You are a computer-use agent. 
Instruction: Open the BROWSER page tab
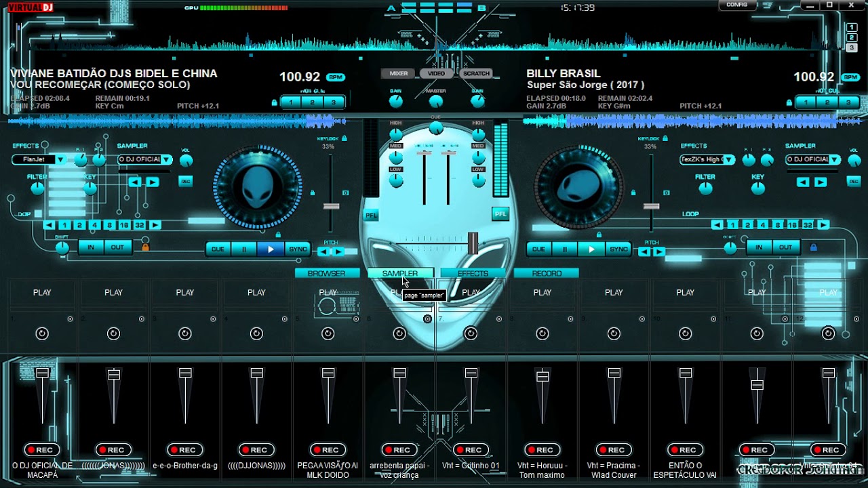tap(327, 273)
